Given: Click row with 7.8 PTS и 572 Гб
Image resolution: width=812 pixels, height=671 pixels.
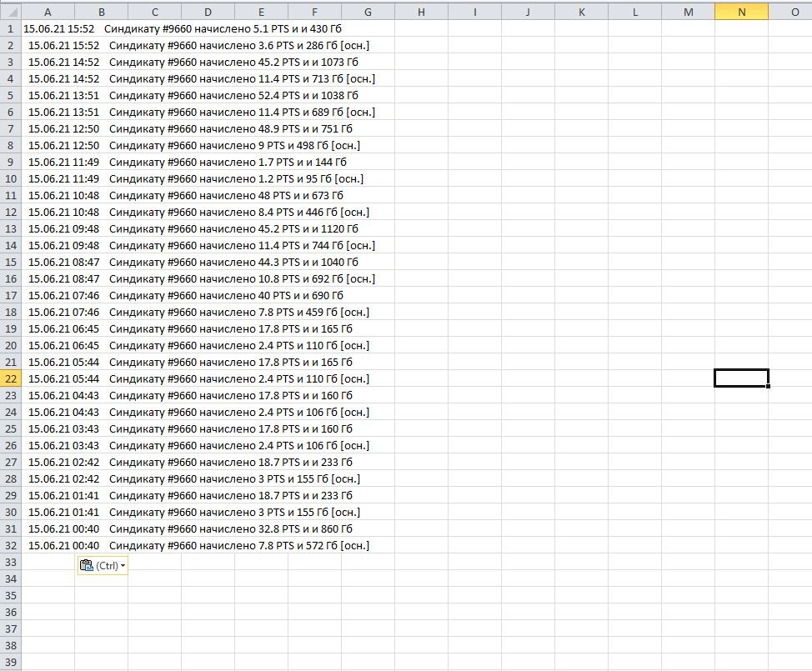Looking at the screenshot, I should [199, 545].
